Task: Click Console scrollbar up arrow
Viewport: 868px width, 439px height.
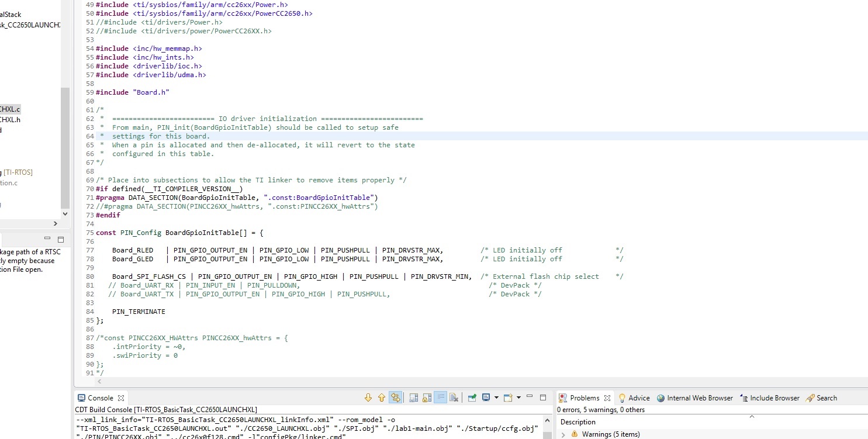Action: click(547, 420)
